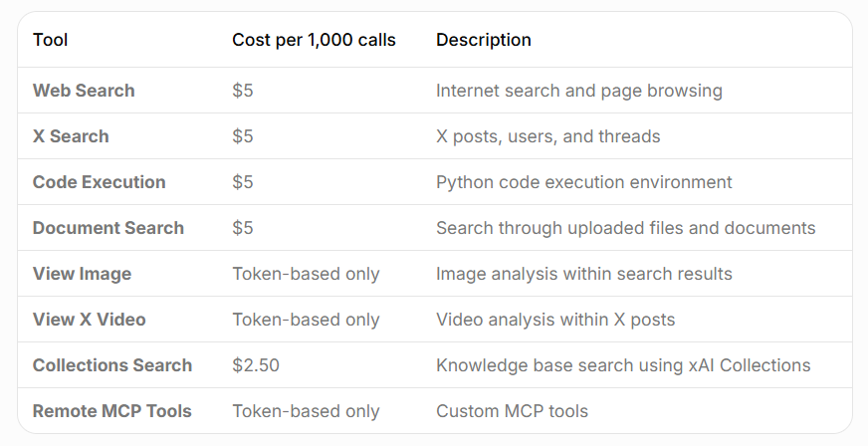Click 'Internet search and page browsing' description
Screen dimensions: 868x446
coord(578,91)
